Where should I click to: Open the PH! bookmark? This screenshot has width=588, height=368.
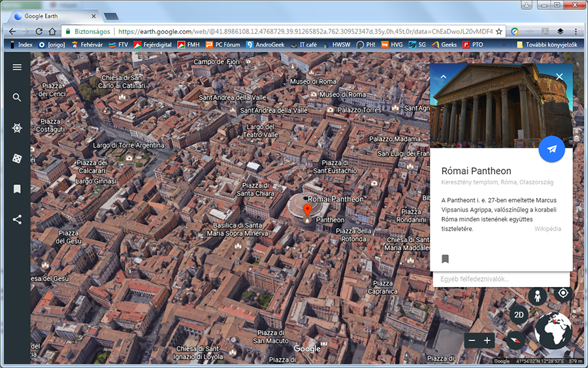point(366,44)
